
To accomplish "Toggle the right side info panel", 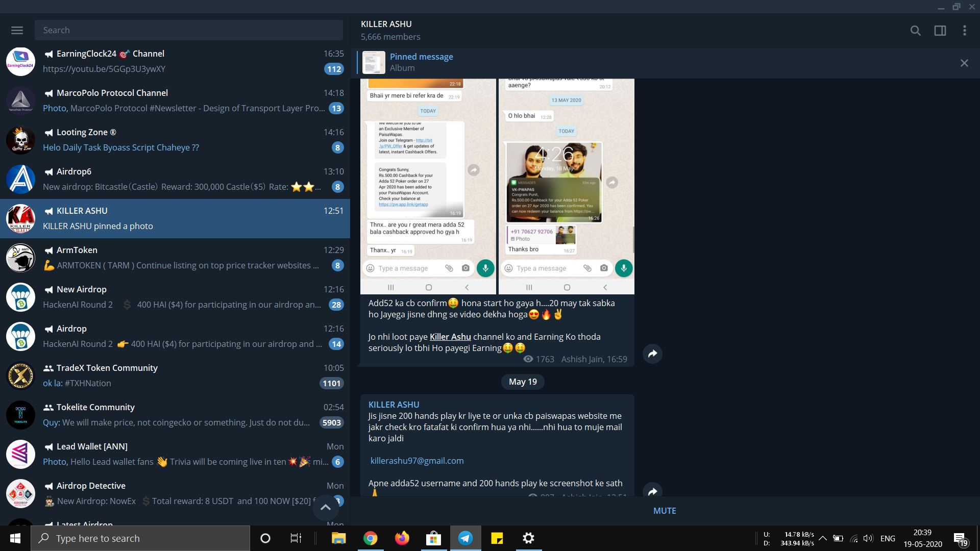I will coord(940,31).
